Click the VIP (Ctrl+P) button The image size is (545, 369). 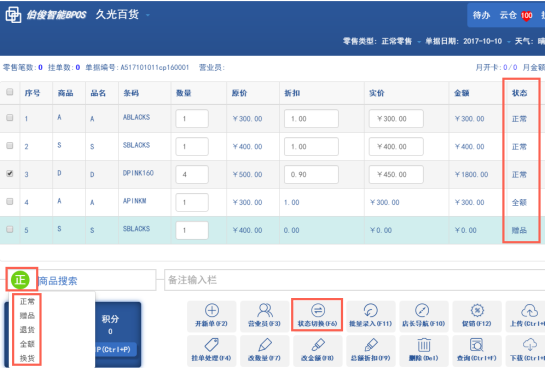coord(116,349)
